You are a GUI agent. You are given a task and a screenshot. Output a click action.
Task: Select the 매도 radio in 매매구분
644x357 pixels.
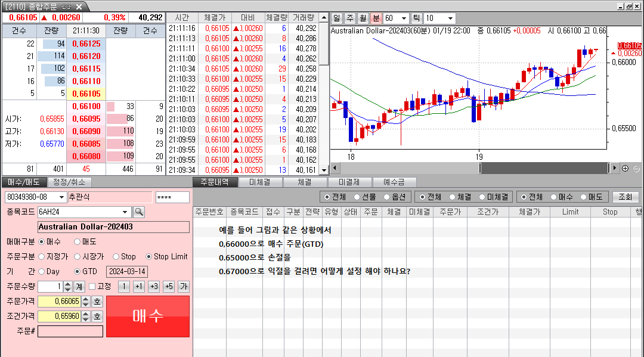(78, 242)
